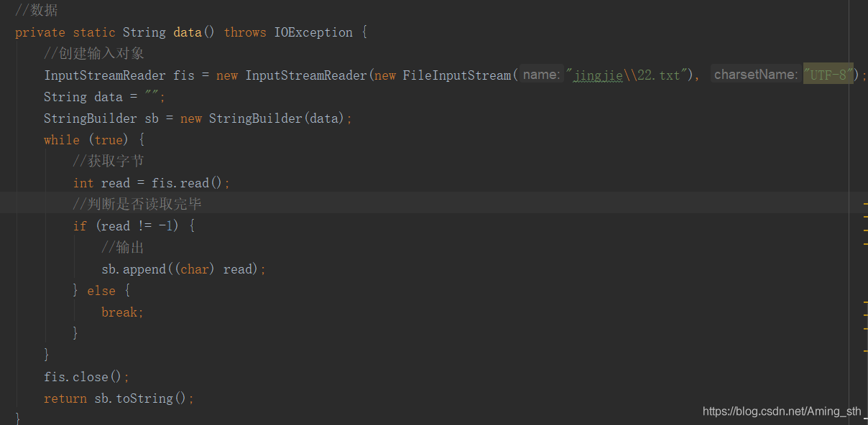
Task: Click the "charsetName:" parameter hint
Action: coord(755,75)
